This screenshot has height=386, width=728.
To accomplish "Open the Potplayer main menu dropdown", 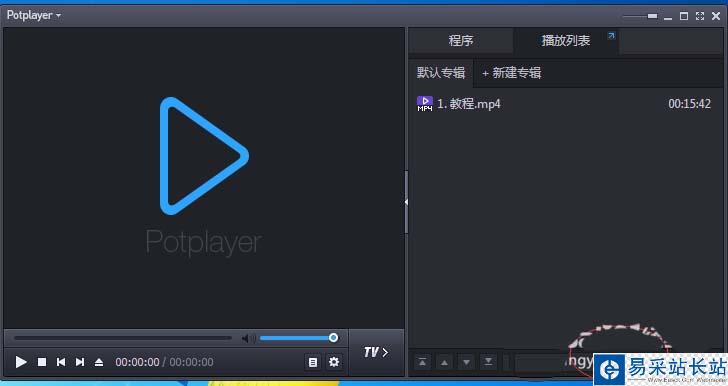I will click(x=33, y=15).
